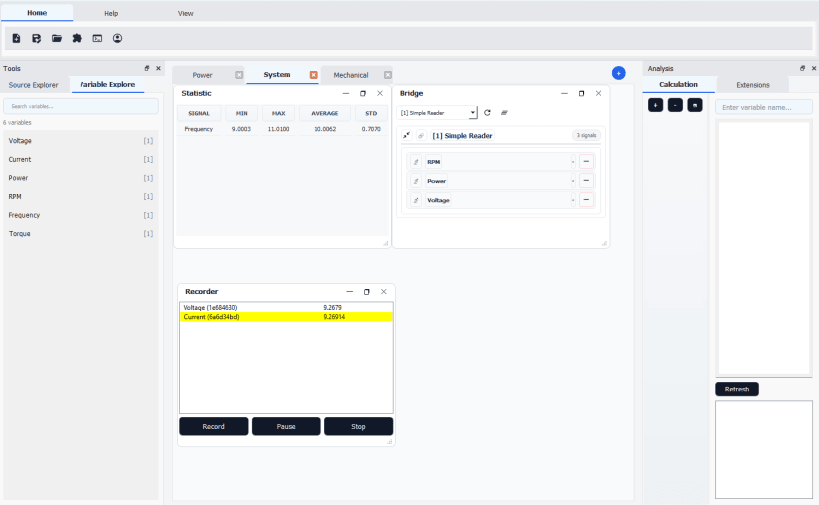819x505 pixels.
Task: Remove the RPM signal with minus button
Action: [586, 162]
